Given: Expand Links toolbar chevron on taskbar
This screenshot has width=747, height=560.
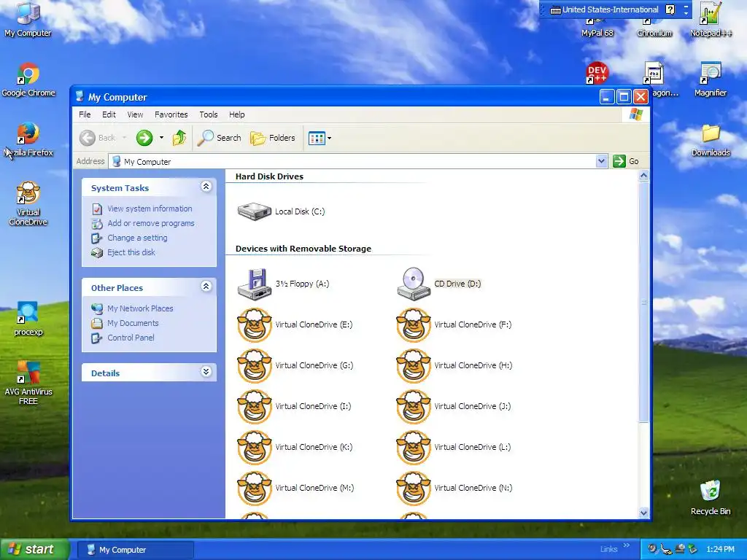Looking at the screenshot, I should (x=626, y=545).
